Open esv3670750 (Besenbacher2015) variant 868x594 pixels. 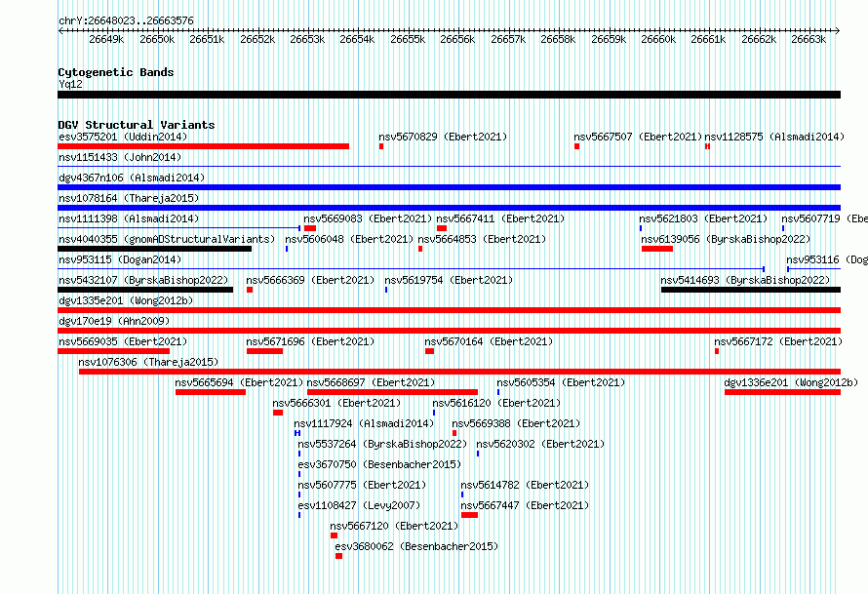tap(379, 464)
